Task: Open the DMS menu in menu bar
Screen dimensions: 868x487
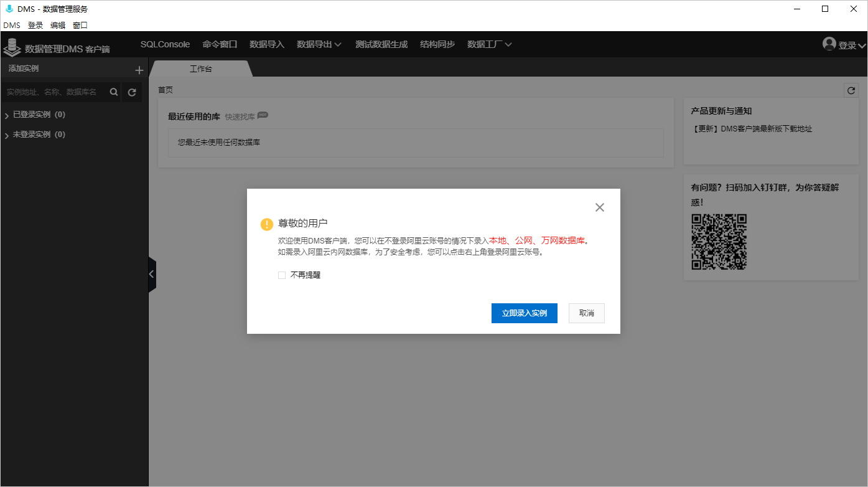Action: [x=12, y=26]
